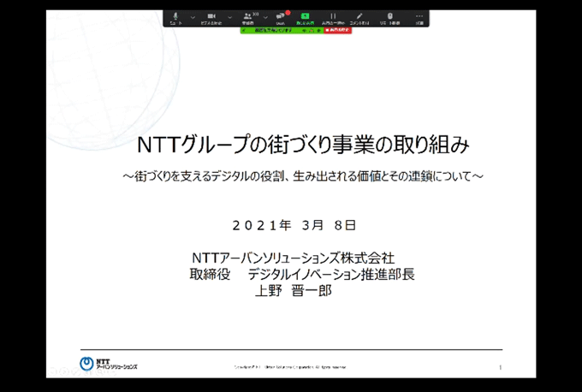Open the annotate pencil tool
The height and width of the screenshot is (392, 582).
click(359, 18)
